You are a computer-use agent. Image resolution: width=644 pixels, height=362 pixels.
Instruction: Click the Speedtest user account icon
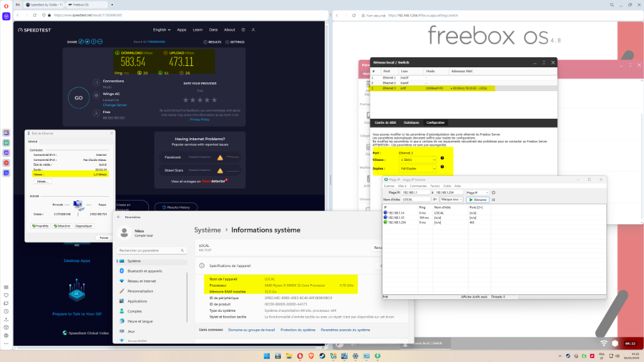(253, 30)
